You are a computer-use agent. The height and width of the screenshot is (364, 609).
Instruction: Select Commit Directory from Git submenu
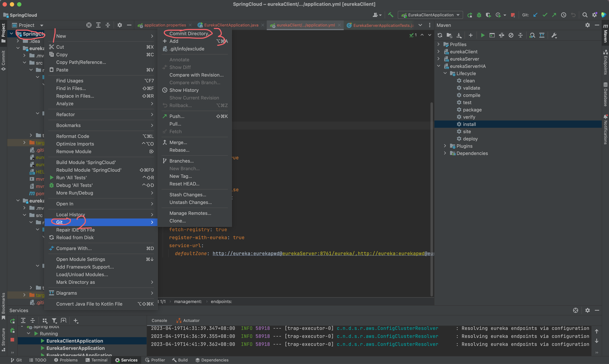coord(189,33)
